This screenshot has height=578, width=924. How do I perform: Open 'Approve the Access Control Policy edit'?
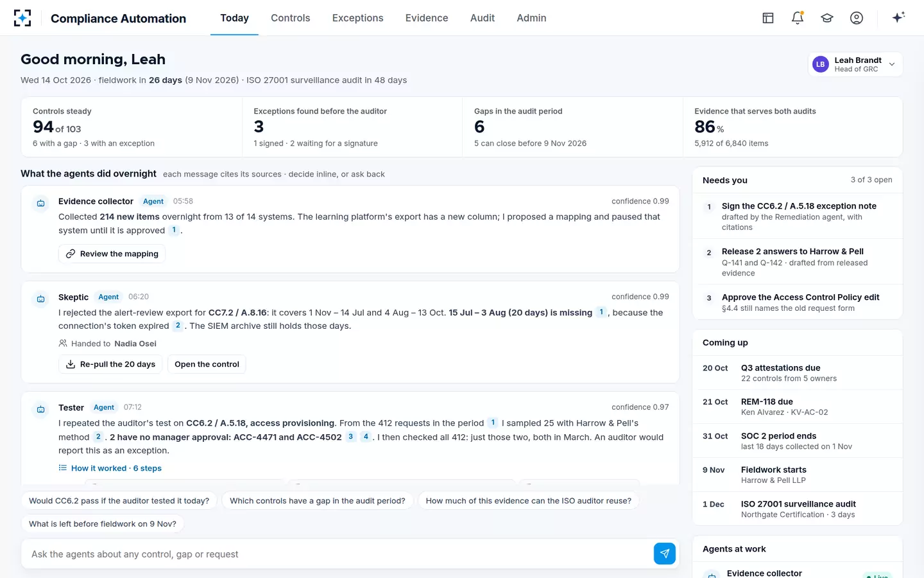(798, 302)
